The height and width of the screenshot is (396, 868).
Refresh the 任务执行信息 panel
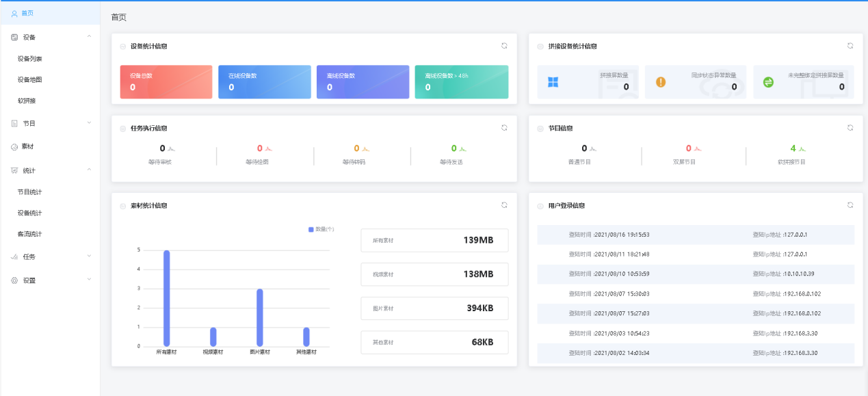(x=504, y=127)
